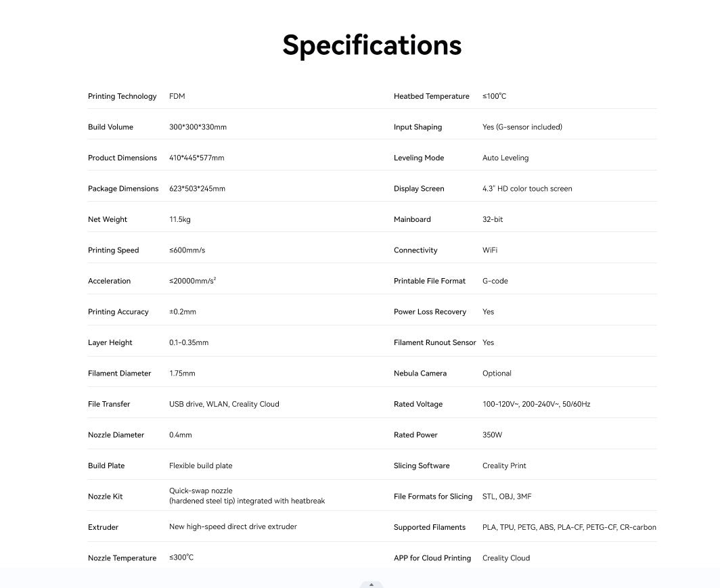The width and height of the screenshot is (720, 588).
Task: Select the Nozzle Kit description text
Action: tap(247, 496)
